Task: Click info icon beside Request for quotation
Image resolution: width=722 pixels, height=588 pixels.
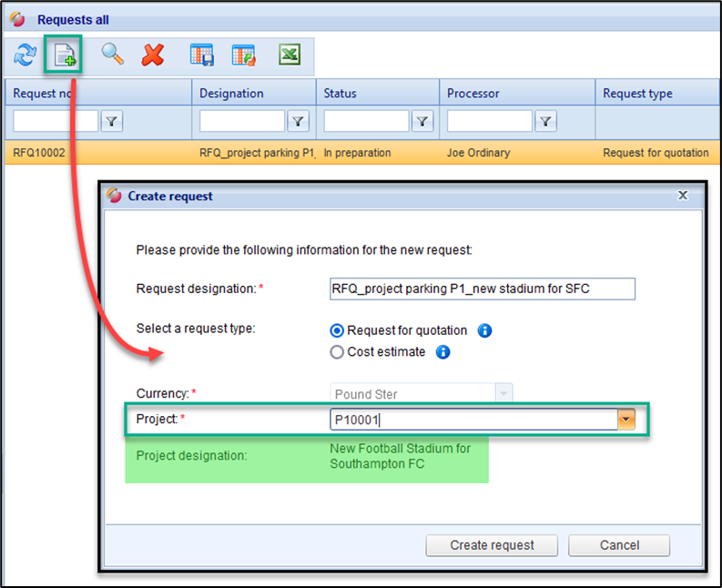Action: [485, 331]
